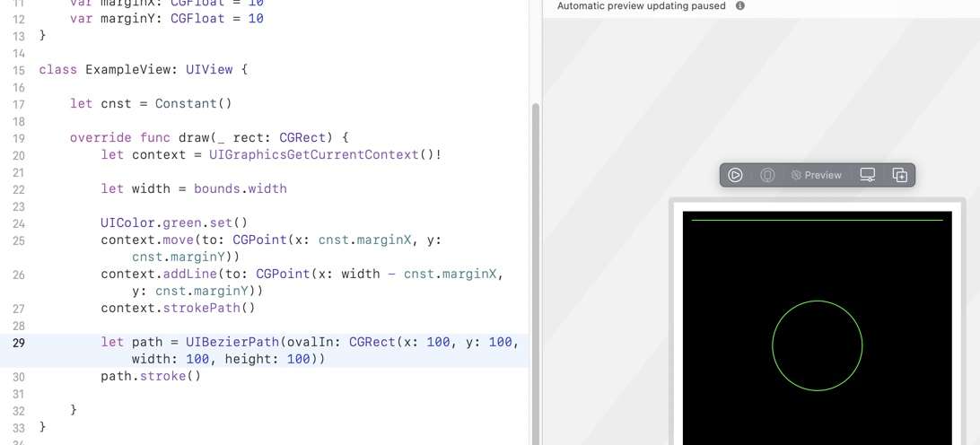Click 'path.stroke()' on line 30
The height and width of the screenshot is (445, 980).
click(151, 376)
